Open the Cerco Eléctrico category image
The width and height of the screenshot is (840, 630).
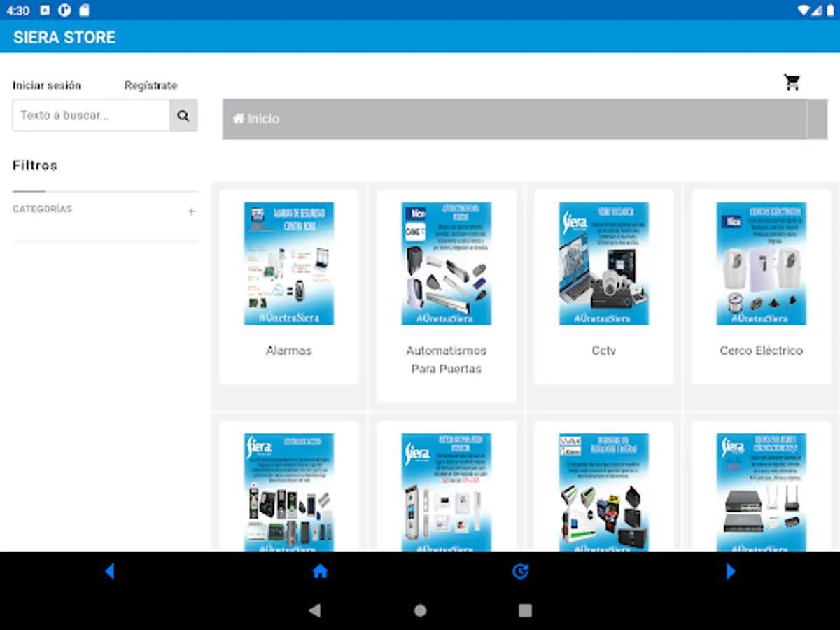(762, 264)
